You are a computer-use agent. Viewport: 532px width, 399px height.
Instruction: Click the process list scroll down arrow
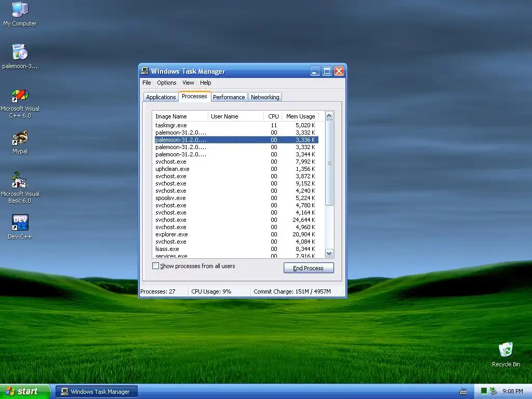pyautogui.click(x=329, y=254)
